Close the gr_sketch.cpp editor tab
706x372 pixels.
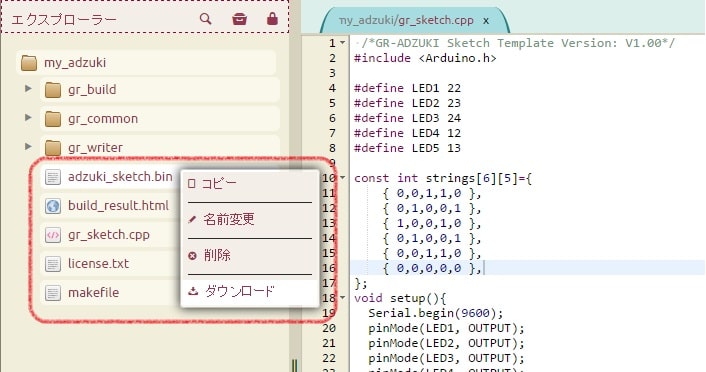[486, 21]
